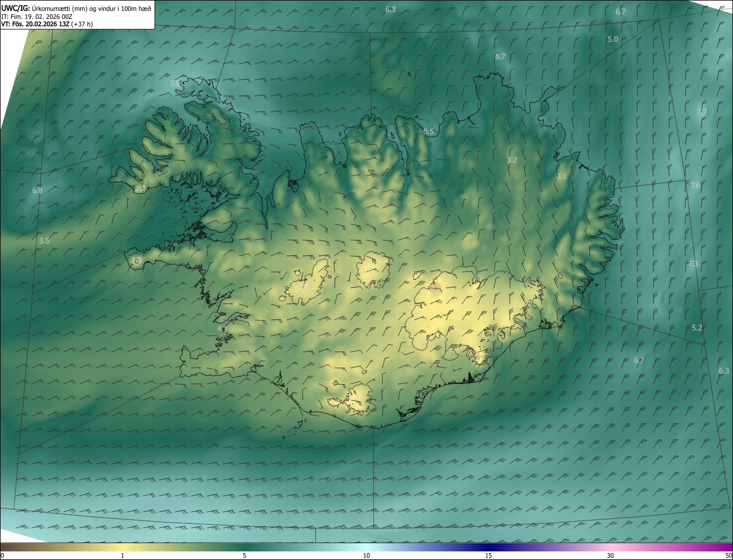Click the 'IT: Fim. 19. 02. 2026 00Z' line
The height and width of the screenshot is (560, 733).
37,16
